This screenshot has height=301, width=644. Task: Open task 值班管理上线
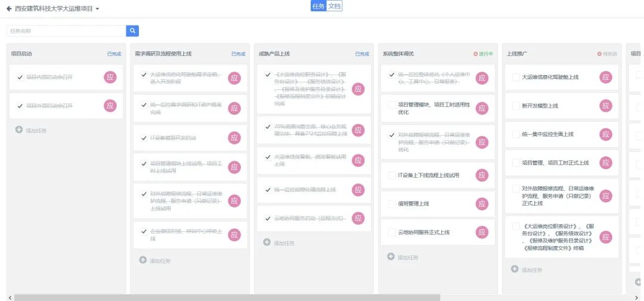point(414,204)
